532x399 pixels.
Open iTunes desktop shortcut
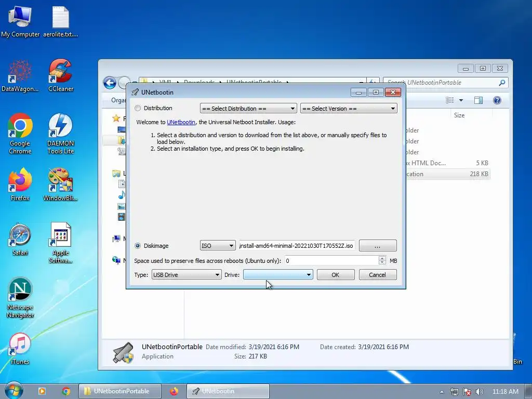coord(20,349)
